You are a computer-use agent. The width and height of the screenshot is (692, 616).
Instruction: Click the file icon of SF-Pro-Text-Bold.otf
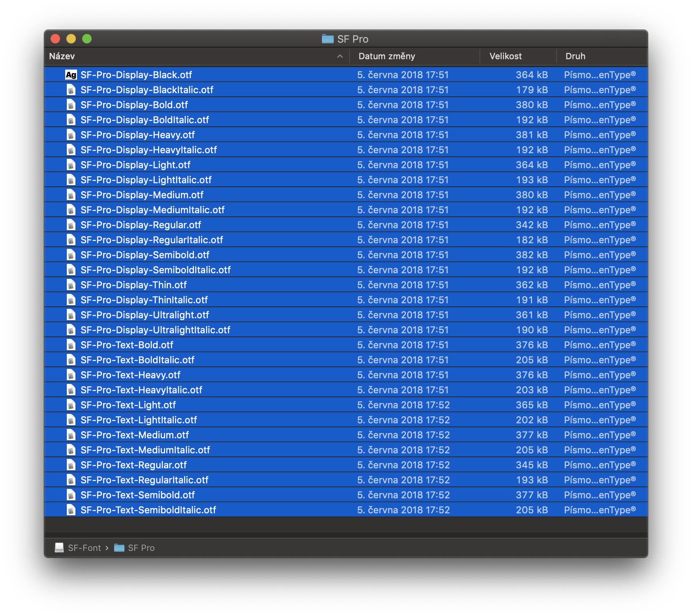pyautogui.click(x=71, y=345)
